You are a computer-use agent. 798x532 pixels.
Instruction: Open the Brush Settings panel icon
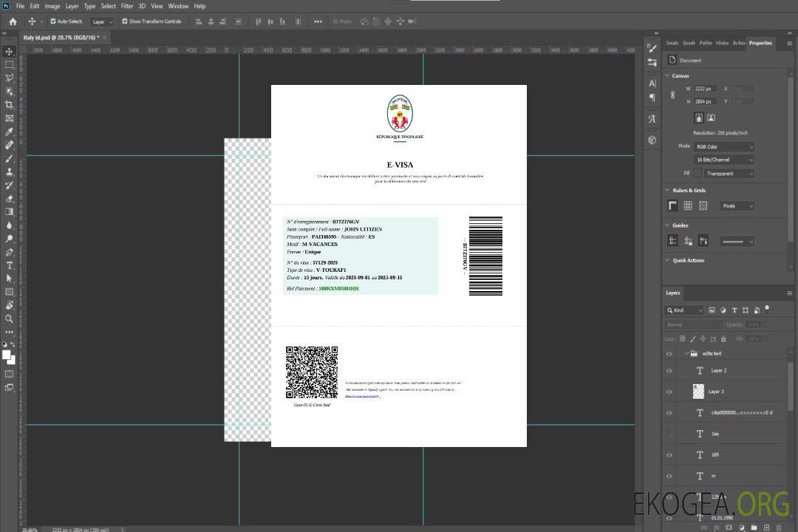(652, 48)
